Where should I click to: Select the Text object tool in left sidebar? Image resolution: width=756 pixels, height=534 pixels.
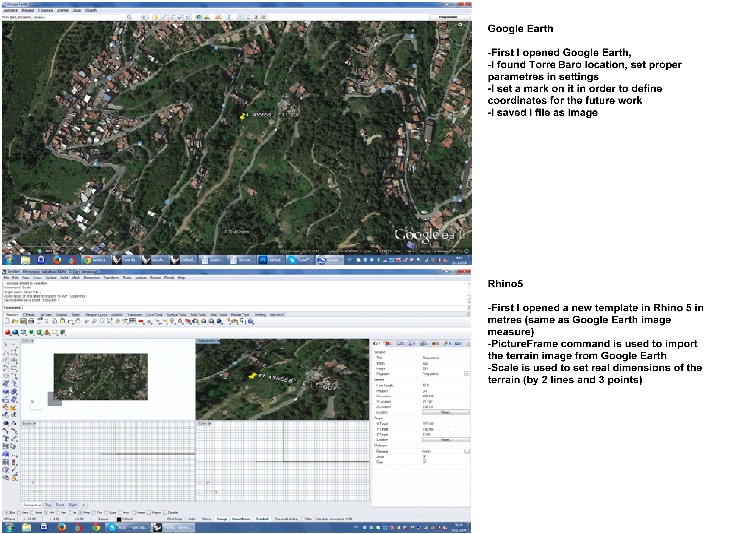(x=6, y=438)
